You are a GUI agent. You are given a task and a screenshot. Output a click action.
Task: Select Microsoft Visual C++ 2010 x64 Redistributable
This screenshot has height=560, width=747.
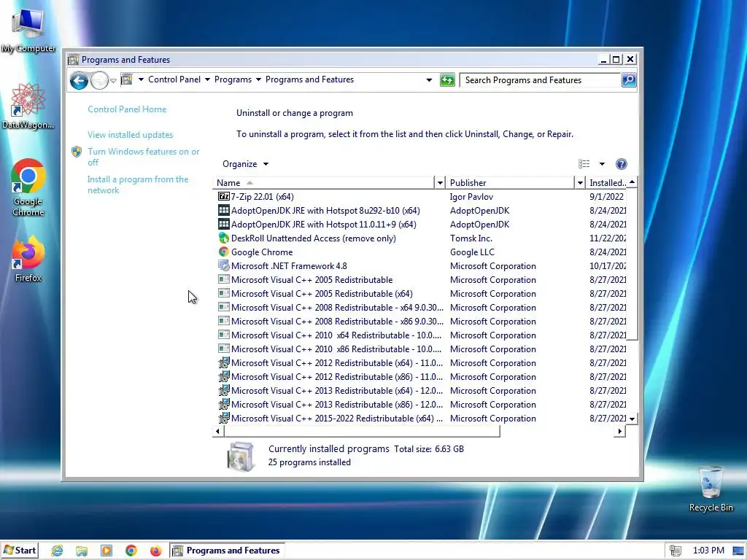(x=419, y=335)
